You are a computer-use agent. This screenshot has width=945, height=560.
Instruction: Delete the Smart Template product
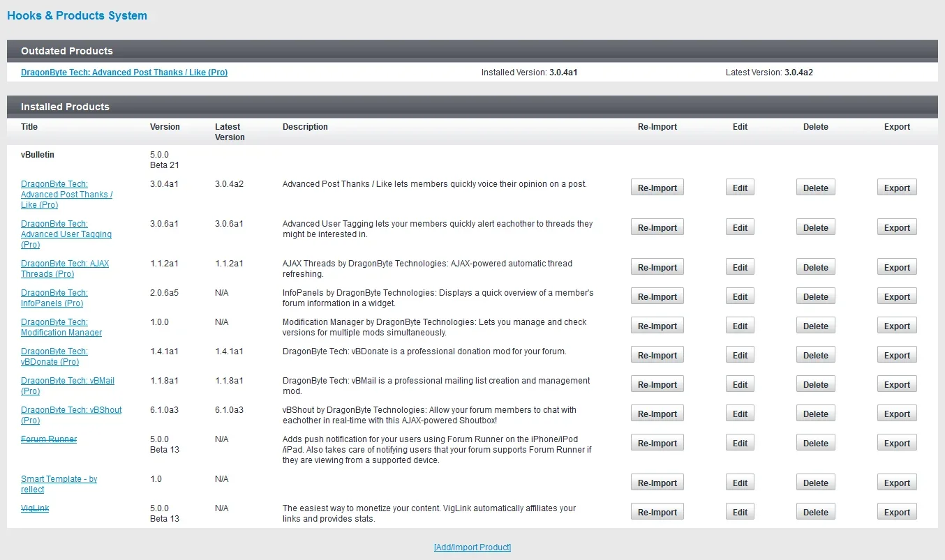pos(816,483)
